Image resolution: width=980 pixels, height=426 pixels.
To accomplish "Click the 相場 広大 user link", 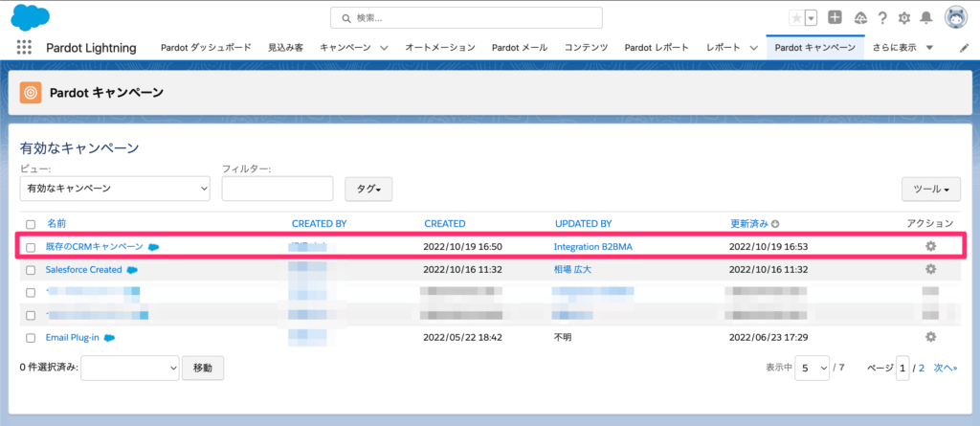I will 572,270.
